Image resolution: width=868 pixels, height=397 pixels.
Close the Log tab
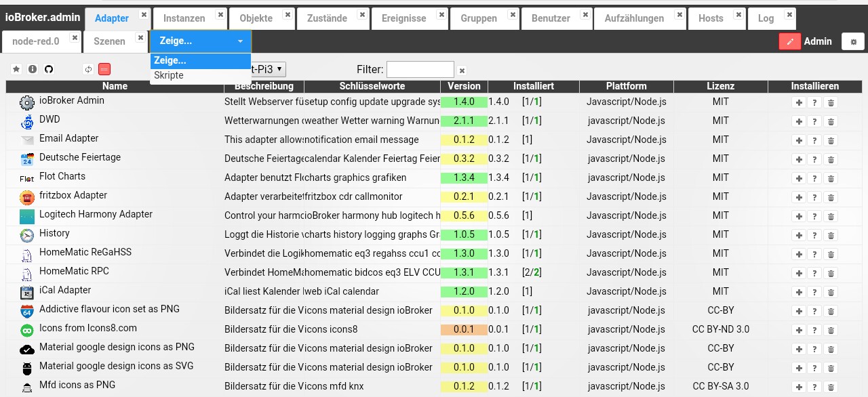coord(789,14)
